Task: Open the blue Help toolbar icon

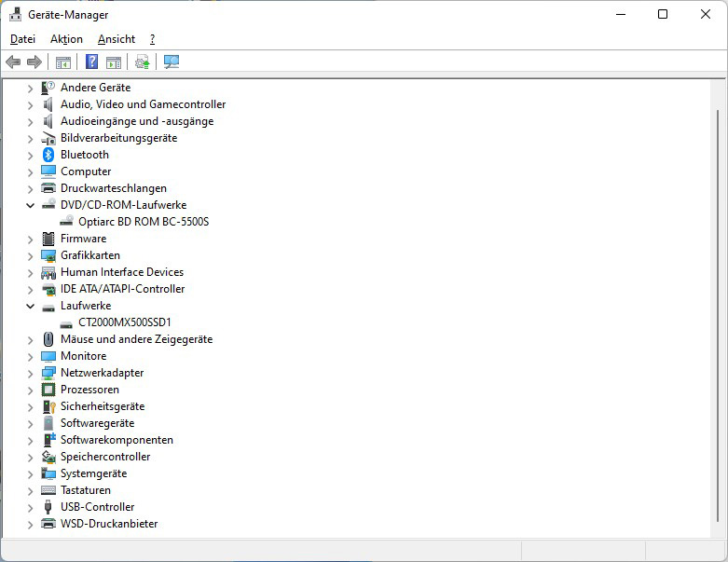Action: (92, 62)
